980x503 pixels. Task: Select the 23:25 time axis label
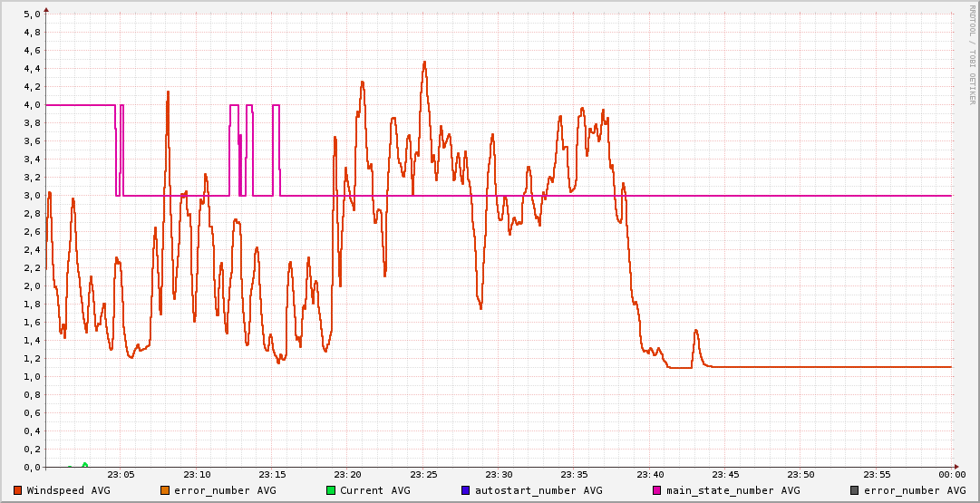(423, 474)
